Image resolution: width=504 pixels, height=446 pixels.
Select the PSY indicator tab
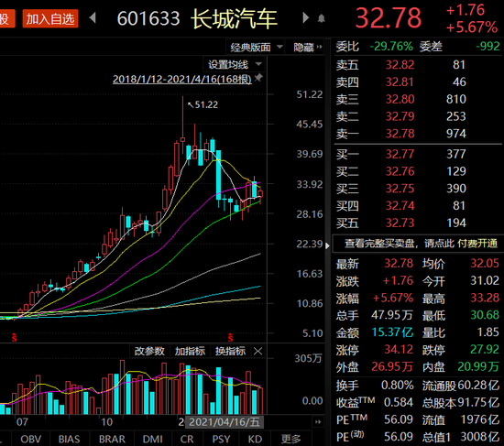pyautogui.click(x=221, y=439)
